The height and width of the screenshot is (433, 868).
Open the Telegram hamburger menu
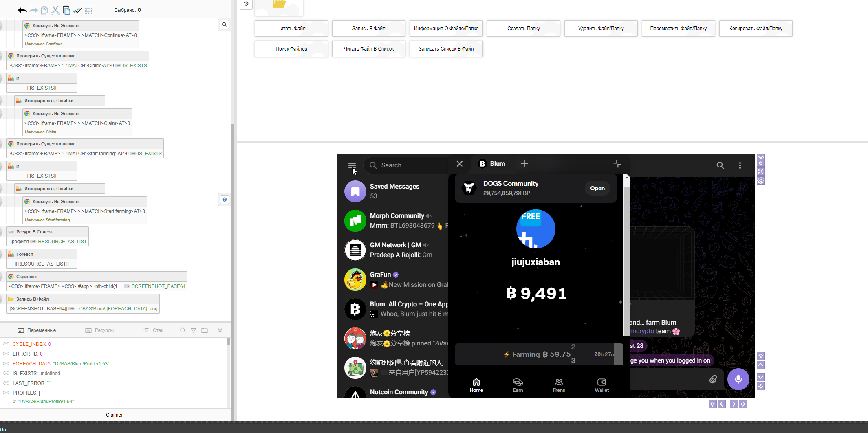pos(352,165)
